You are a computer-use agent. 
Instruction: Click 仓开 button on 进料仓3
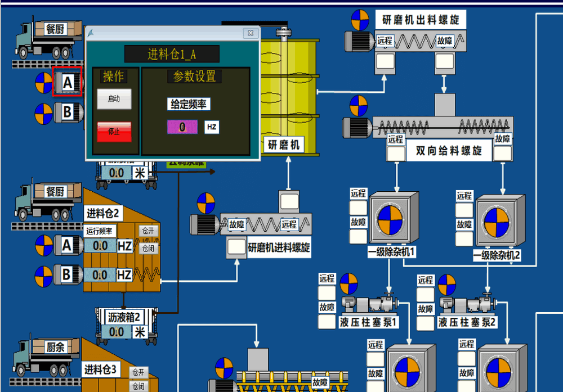[138, 372]
